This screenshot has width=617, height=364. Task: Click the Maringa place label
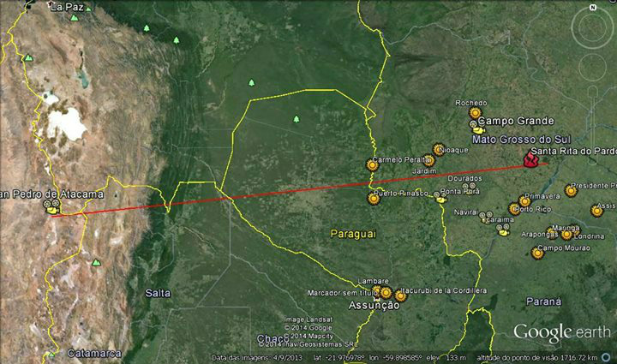point(566,228)
